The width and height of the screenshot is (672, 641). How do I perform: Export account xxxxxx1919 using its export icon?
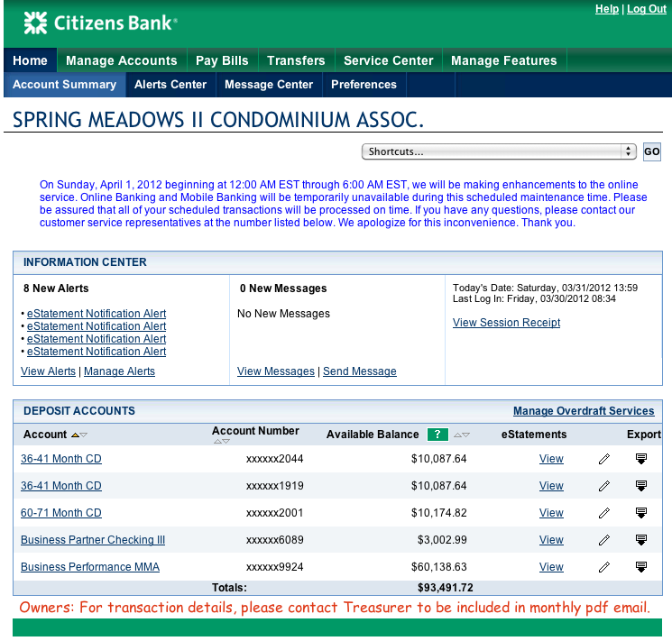[641, 486]
